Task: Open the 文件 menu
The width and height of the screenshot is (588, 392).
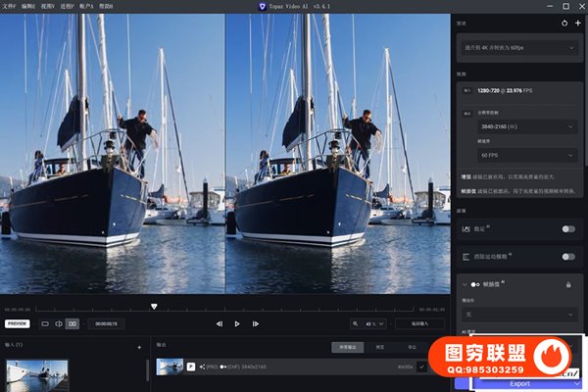Action: [x=9, y=6]
